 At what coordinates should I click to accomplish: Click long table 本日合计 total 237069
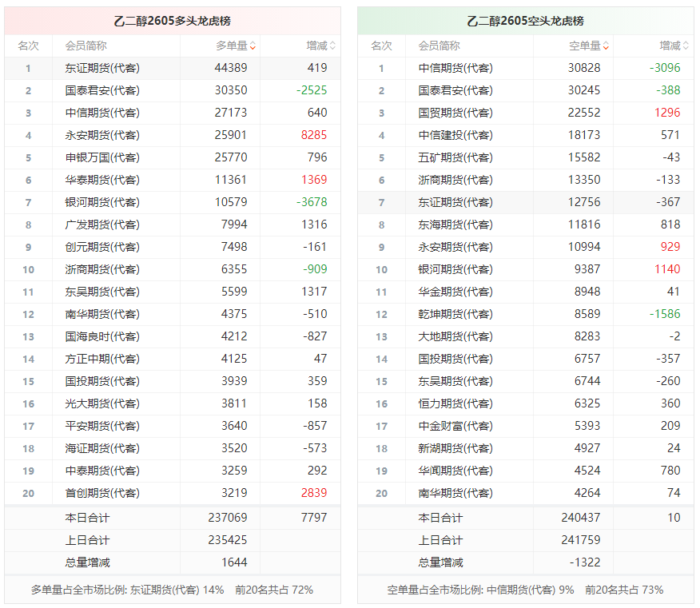pyautogui.click(x=228, y=518)
